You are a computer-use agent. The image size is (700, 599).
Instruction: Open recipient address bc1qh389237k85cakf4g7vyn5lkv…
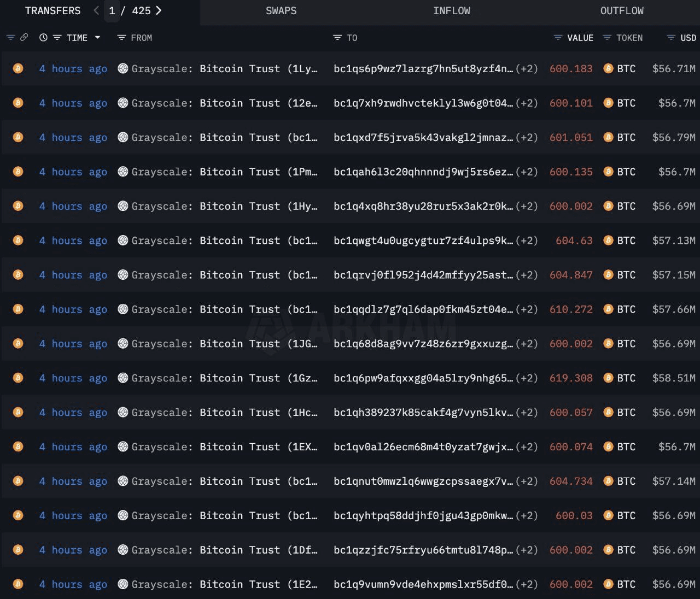pyautogui.click(x=424, y=413)
